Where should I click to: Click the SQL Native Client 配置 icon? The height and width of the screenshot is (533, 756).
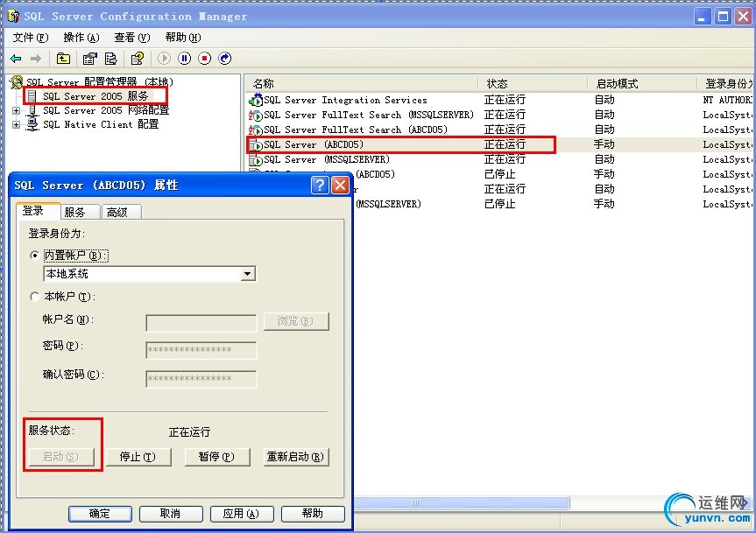[32, 124]
